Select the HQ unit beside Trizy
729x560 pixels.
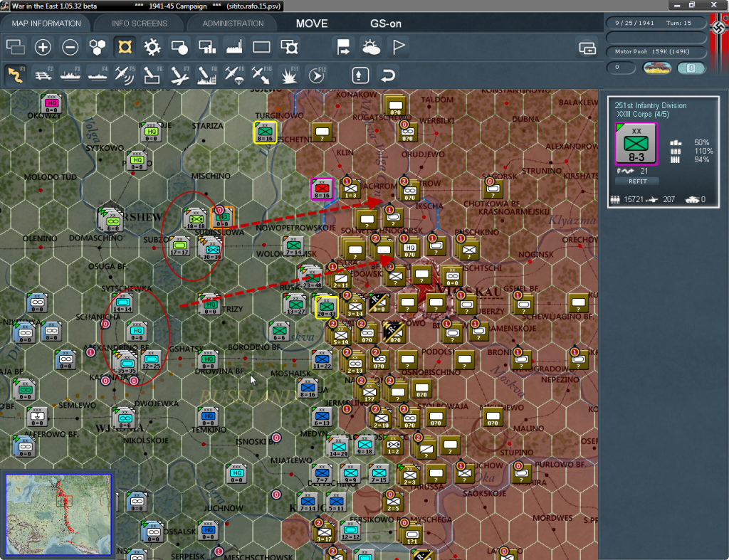(x=211, y=305)
